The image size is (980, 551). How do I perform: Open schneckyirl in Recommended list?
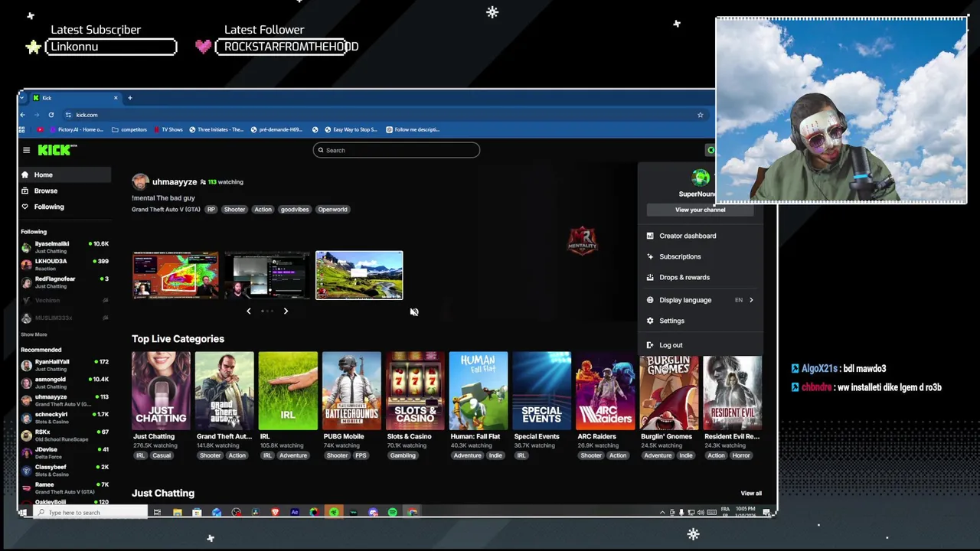coord(65,418)
